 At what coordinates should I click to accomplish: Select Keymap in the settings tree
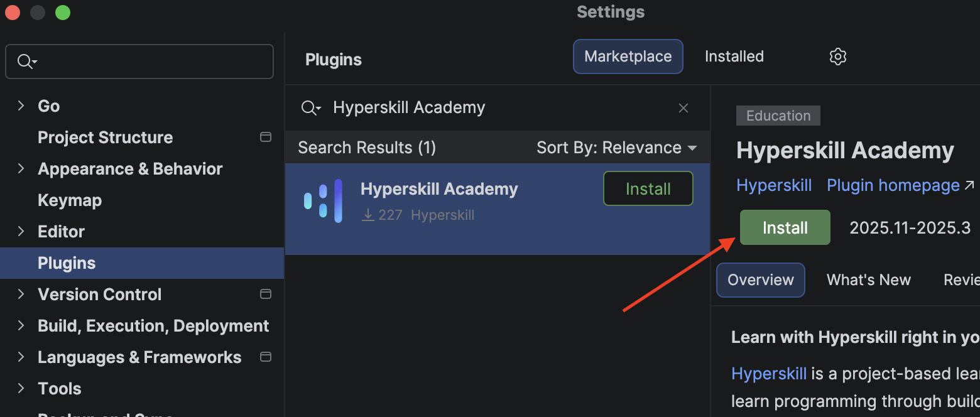click(x=69, y=200)
